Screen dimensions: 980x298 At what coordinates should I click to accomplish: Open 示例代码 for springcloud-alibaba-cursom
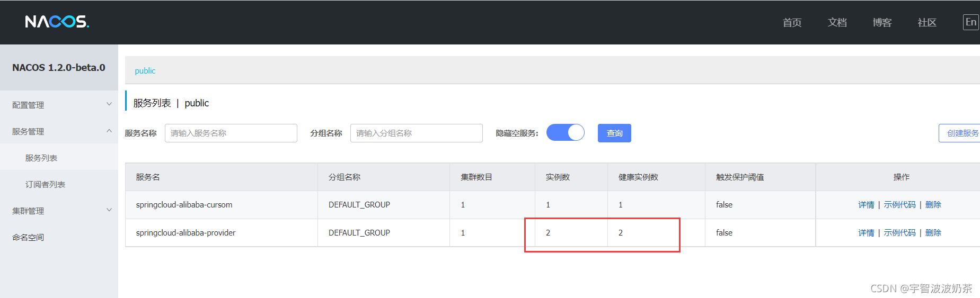coord(899,205)
